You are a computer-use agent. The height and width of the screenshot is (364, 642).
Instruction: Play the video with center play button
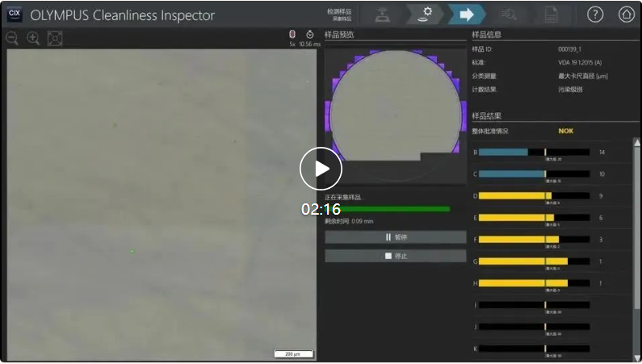pos(321,169)
